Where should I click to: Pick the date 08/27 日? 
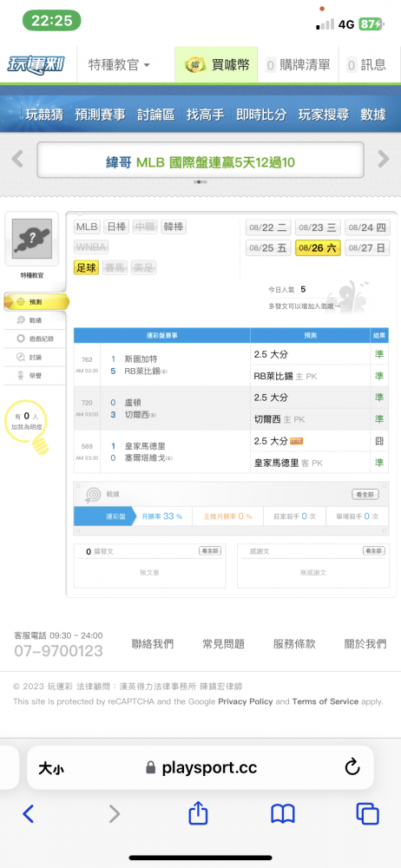(x=367, y=248)
